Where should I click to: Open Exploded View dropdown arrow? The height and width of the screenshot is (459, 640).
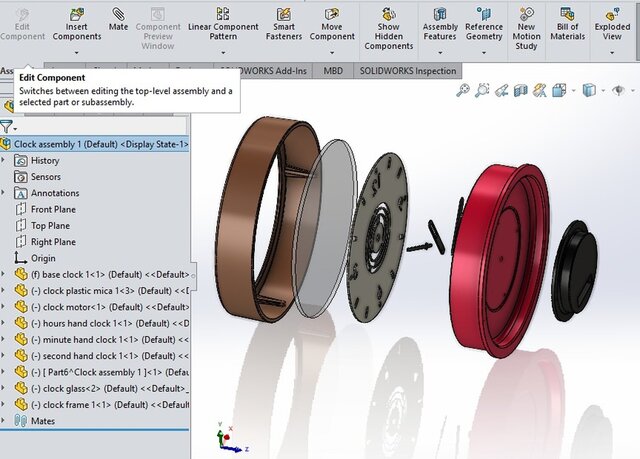pyautogui.click(x=612, y=53)
